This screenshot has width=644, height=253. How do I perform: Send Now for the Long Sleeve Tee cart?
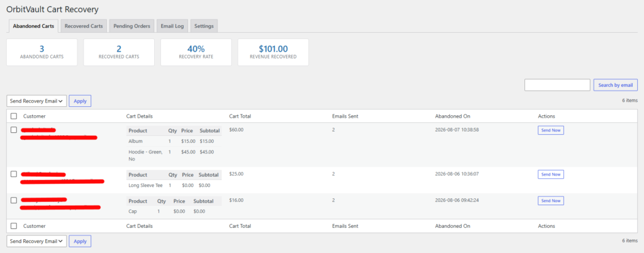551,174
